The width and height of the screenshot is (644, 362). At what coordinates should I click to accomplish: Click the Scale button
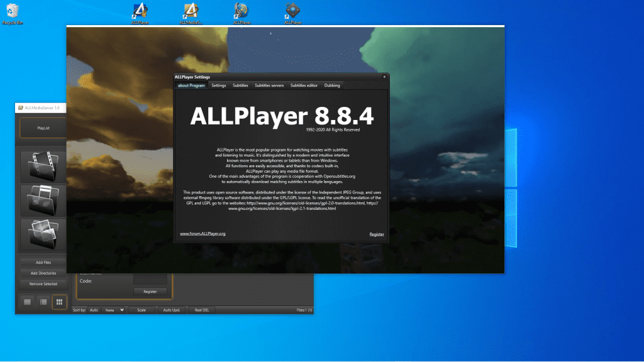point(142,310)
